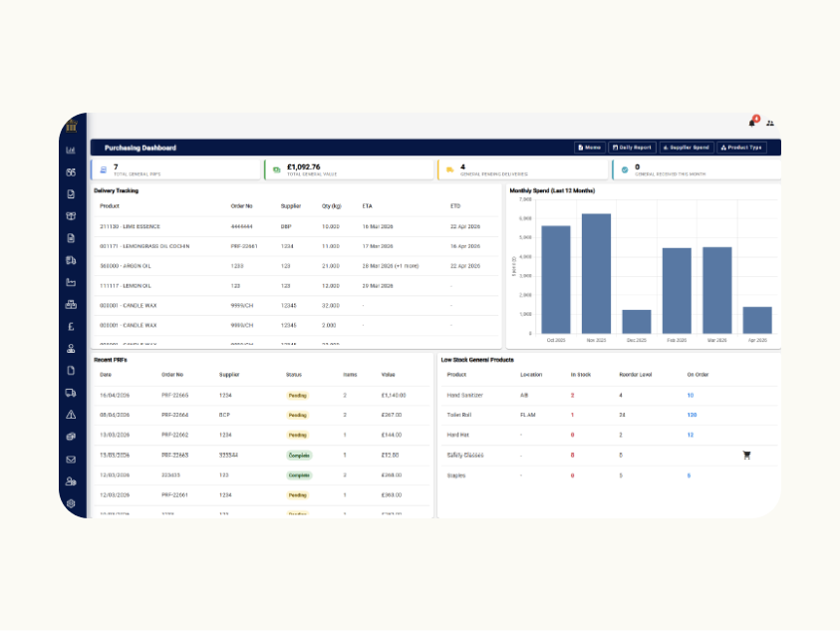
Task: Open the notifications bell with red badge
Action: pos(753,123)
